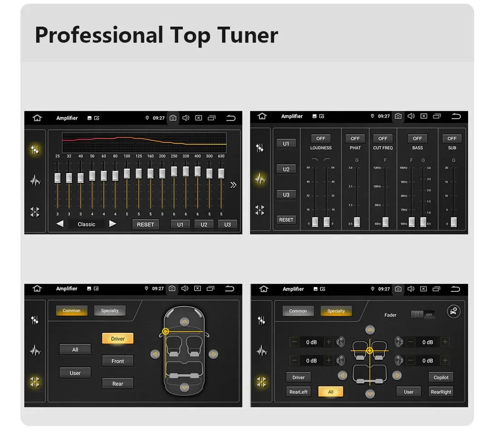Viewport: 504px width, 436px height.
Task: Move sound forward with car up arrow
Action: pos(184,322)
